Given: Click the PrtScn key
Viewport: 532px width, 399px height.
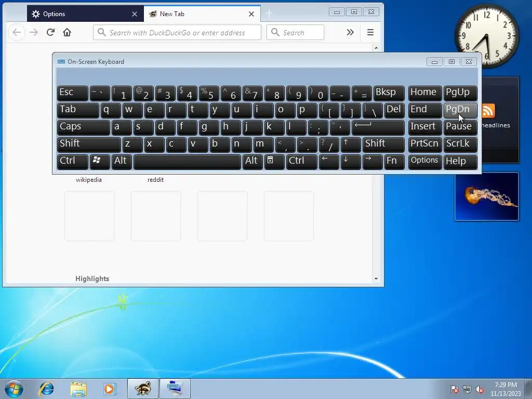Looking at the screenshot, I should coord(425,144).
